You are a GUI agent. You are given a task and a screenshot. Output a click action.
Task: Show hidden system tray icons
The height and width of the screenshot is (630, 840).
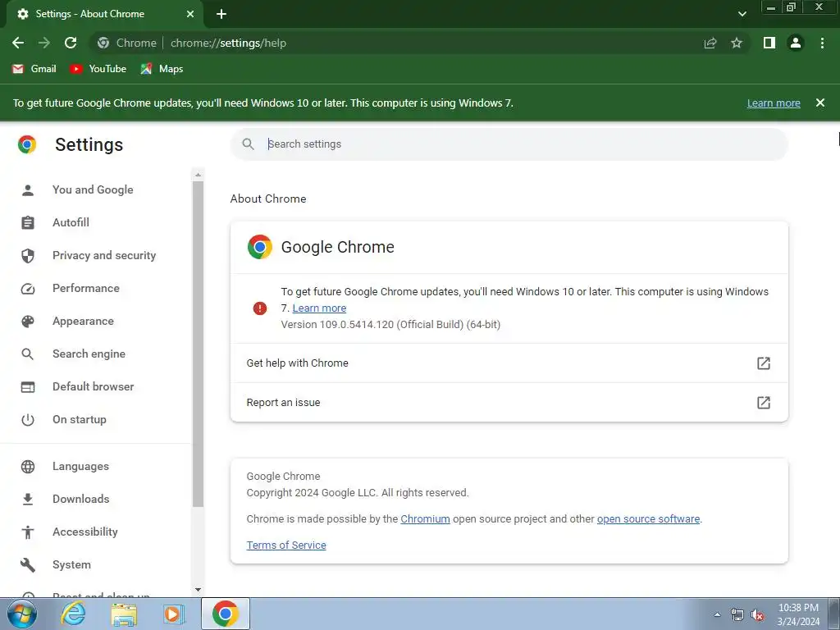pos(717,614)
